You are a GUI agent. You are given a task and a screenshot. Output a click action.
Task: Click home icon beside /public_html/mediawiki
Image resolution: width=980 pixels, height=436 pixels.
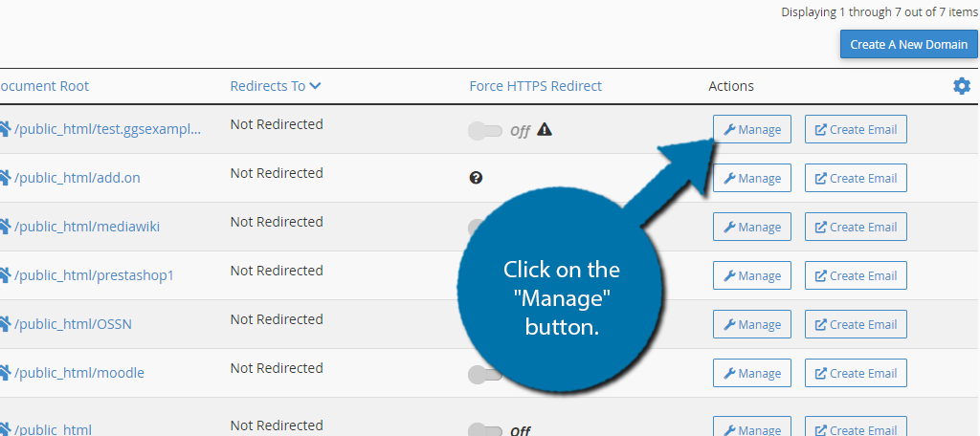(5, 227)
